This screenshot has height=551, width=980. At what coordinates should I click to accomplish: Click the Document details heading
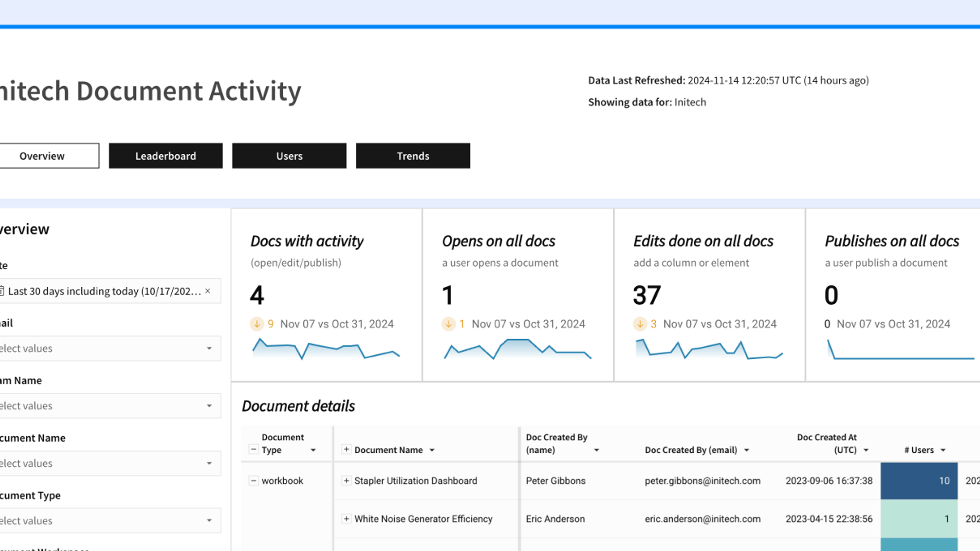[298, 406]
